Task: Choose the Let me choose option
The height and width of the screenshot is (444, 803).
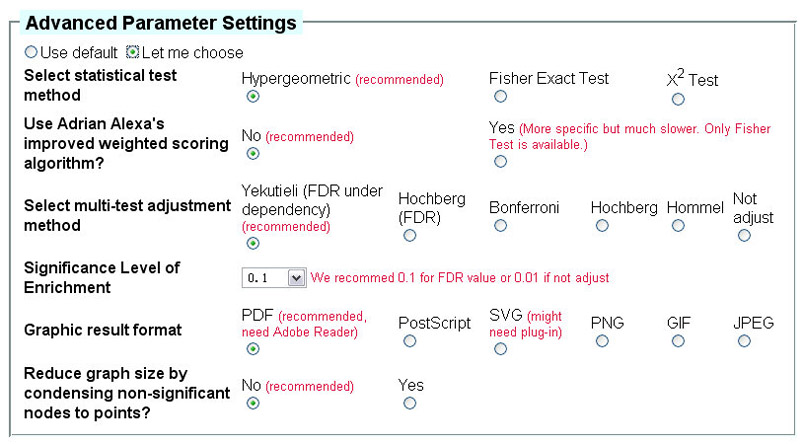Action: 133,52
